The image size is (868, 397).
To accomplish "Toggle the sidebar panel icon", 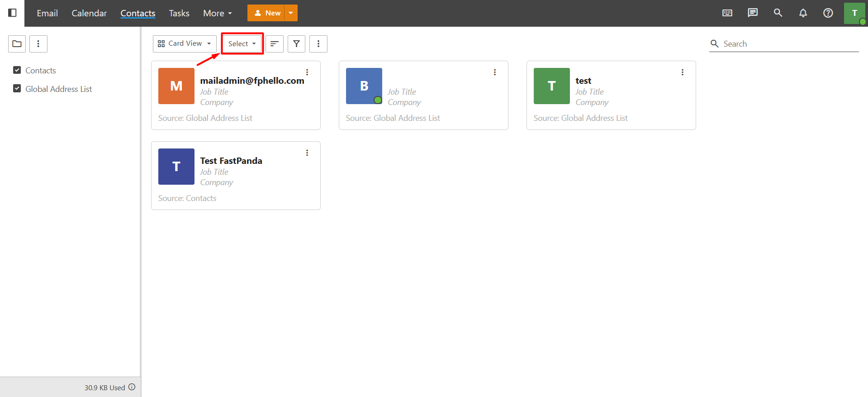I will coord(13,13).
